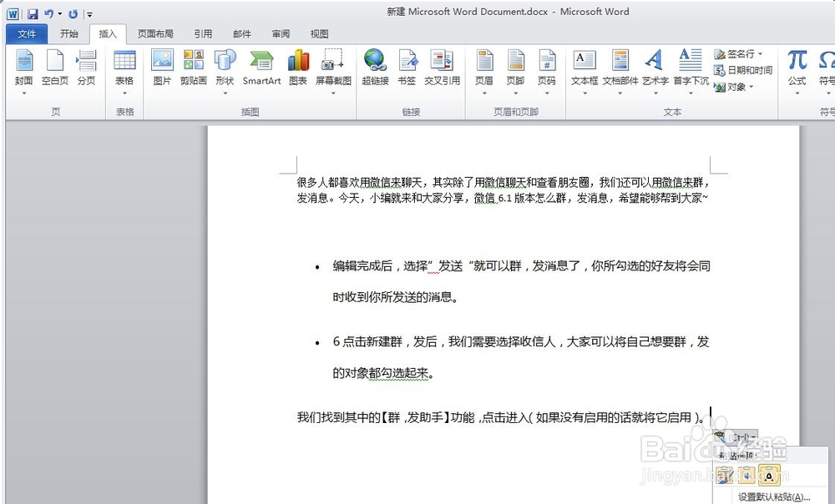Screen dimensions: 835x504
Task: Choose Keep Source Formatting paste option
Action: (x=724, y=475)
